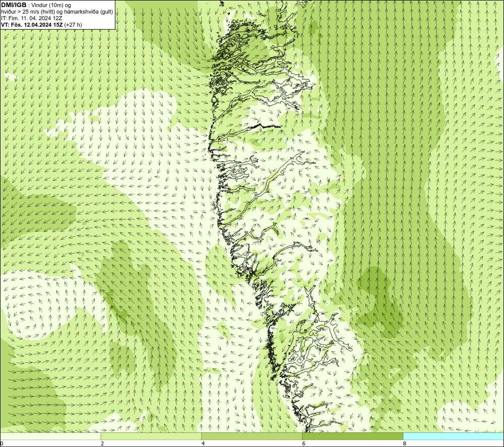Click the scale label '4'
The height and width of the screenshot is (447, 504).
pos(203,443)
